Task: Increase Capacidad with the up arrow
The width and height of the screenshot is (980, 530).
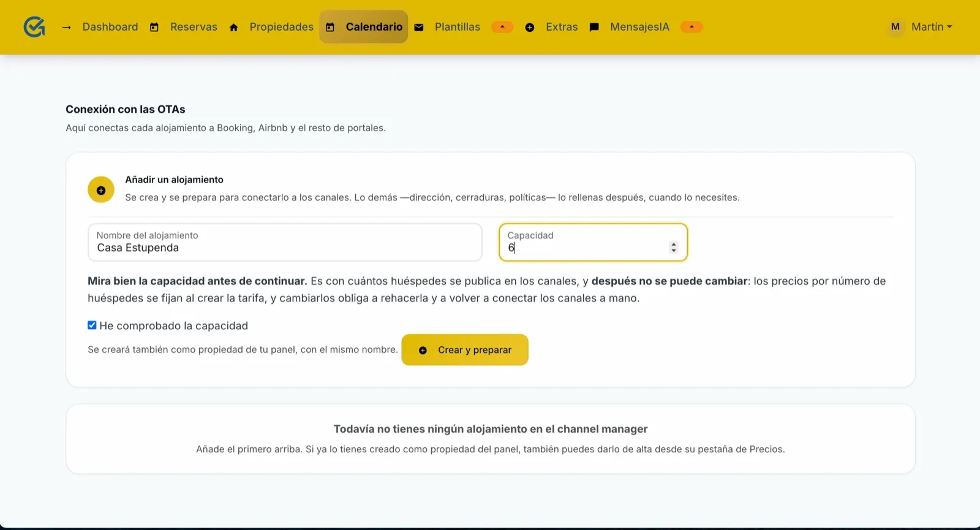Action: [674, 244]
